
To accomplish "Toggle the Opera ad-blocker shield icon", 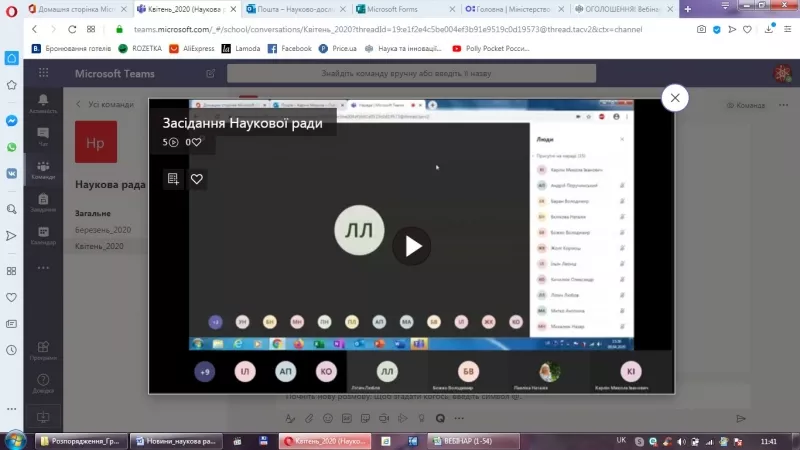I will tap(716, 30).
